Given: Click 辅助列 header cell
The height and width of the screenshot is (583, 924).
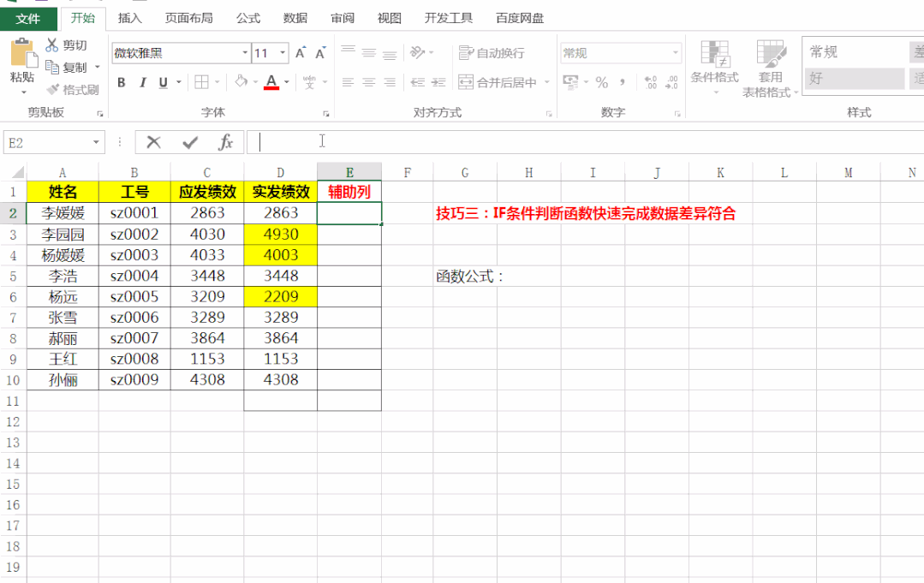Looking at the screenshot, I should click(349, 192).
